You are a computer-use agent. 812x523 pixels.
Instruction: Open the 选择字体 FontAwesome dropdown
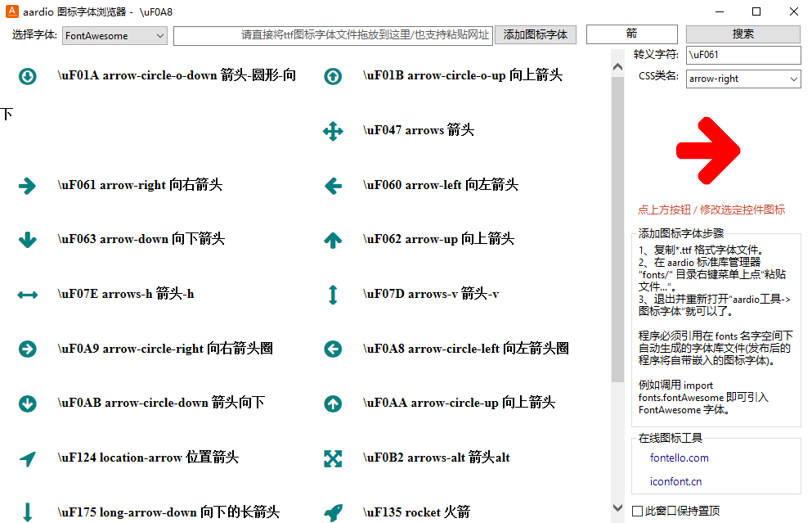(114, 36)
